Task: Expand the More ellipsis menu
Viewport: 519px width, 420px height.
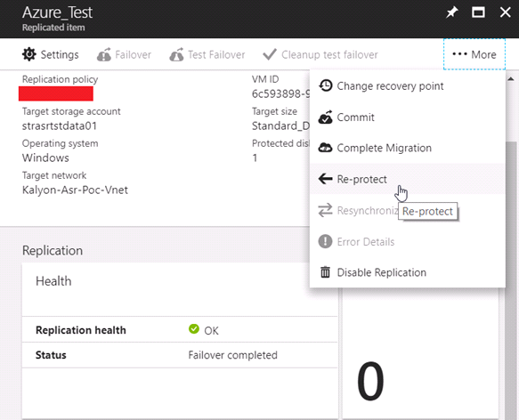Action: point(474,54)
